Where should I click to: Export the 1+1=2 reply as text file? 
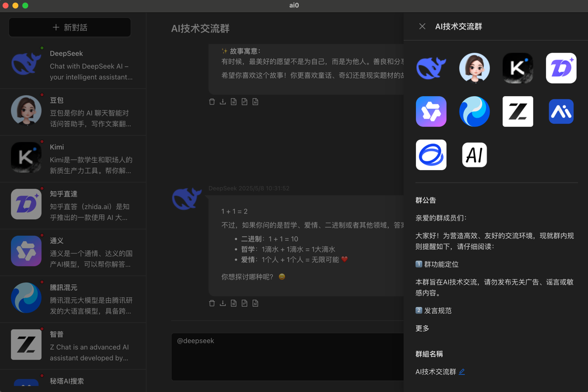244,303
